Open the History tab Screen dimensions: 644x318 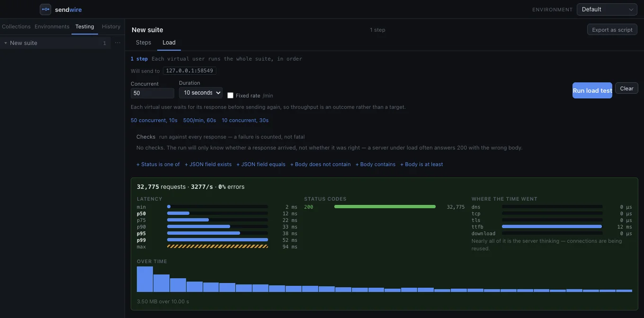[111, 26]
